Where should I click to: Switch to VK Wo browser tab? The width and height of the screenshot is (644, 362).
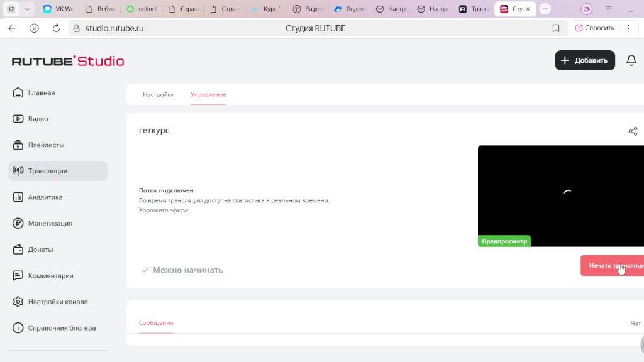pos(59,9)
